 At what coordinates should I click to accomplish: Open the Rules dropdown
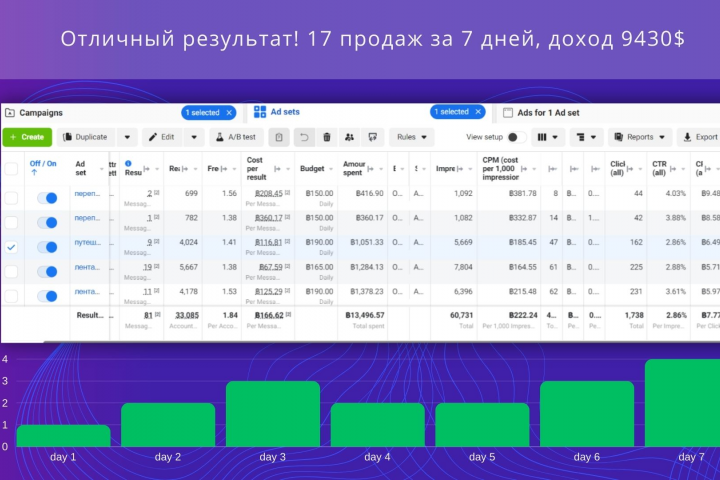coord(411,137)
